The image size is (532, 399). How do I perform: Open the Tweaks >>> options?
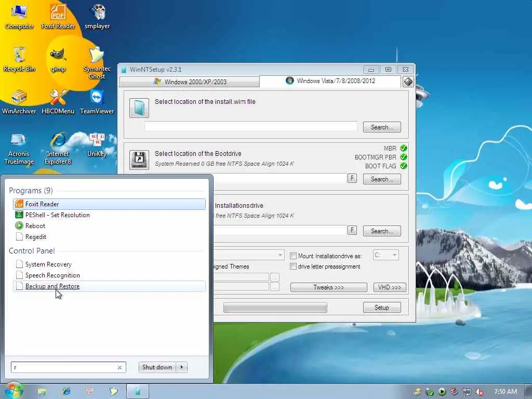click(x=328, y=287)
